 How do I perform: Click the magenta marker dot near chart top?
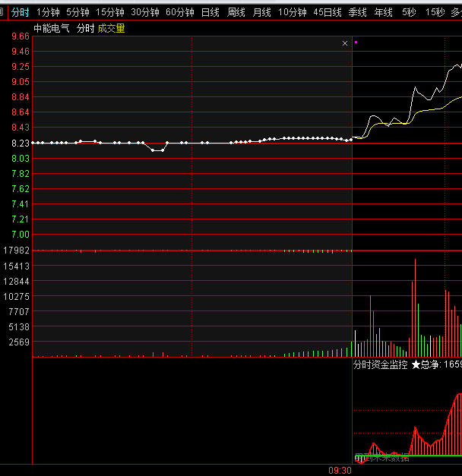coord(356,42)
